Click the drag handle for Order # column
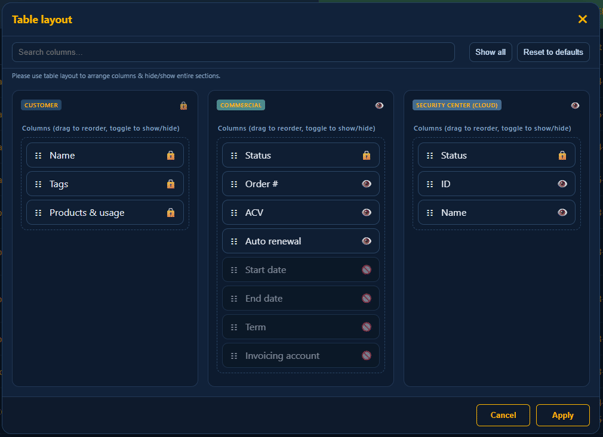Viewport: 603px width, 437px height. coord(234,184)
